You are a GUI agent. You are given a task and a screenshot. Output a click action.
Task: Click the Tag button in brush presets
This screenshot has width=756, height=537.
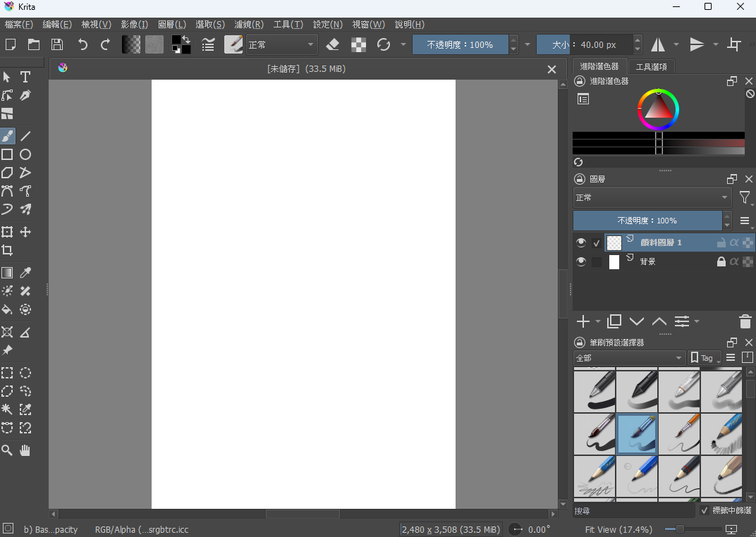click(x=704, y=358)
